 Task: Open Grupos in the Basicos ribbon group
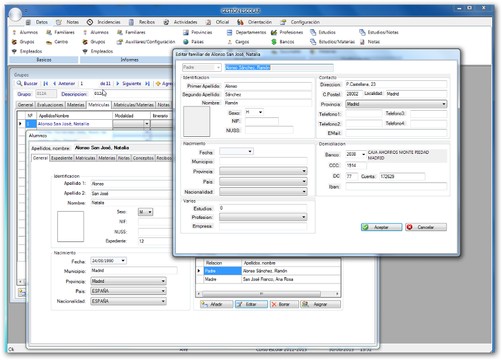click(x=23, y=42)
